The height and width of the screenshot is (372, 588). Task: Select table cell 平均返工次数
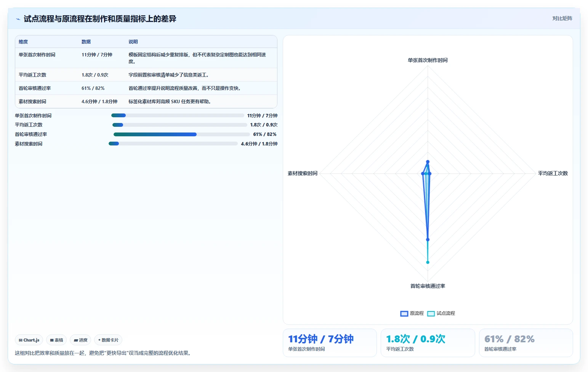[32, 75]
